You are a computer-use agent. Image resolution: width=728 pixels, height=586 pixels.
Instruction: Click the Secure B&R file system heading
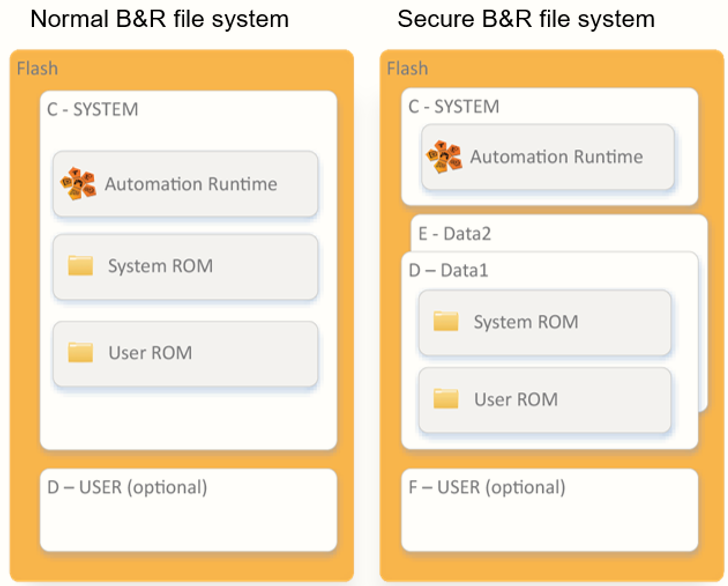click(526, 20)
